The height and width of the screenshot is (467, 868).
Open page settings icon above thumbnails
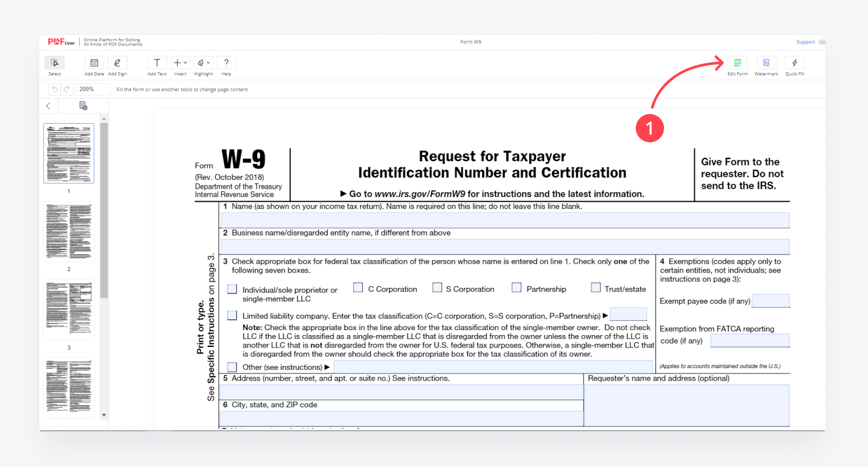(83, 106)
